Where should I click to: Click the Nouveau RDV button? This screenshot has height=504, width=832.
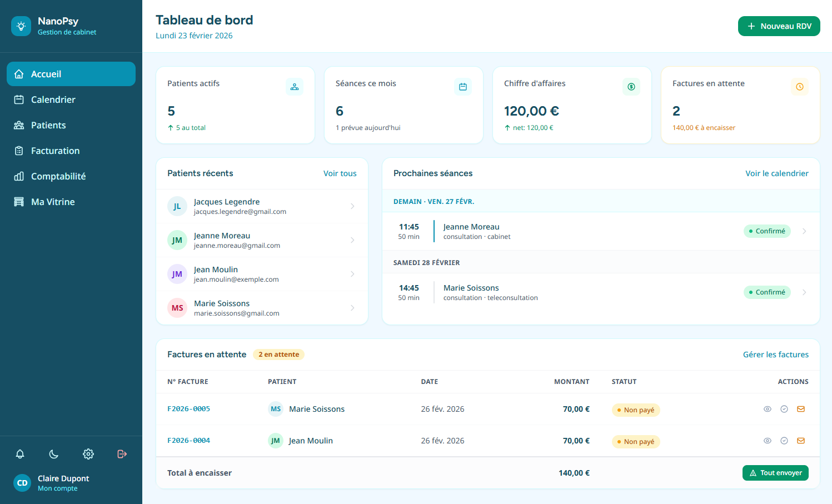click(779, 26)
